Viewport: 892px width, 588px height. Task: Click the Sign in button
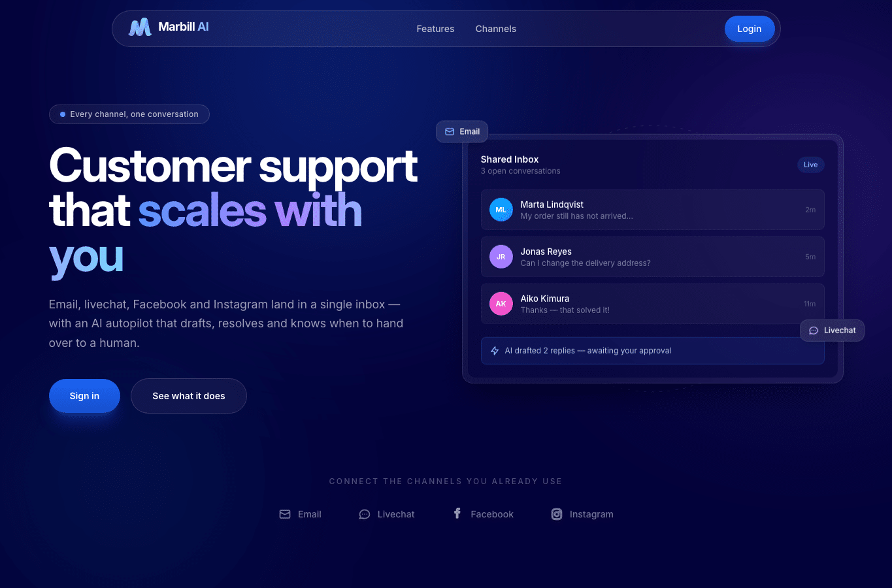[84, 396]
